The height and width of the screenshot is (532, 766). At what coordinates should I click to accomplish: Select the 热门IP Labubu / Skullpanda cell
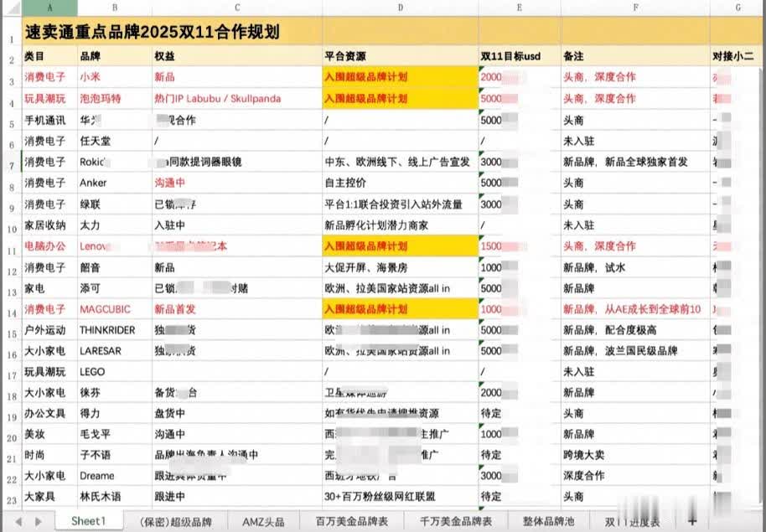(237, 99)
